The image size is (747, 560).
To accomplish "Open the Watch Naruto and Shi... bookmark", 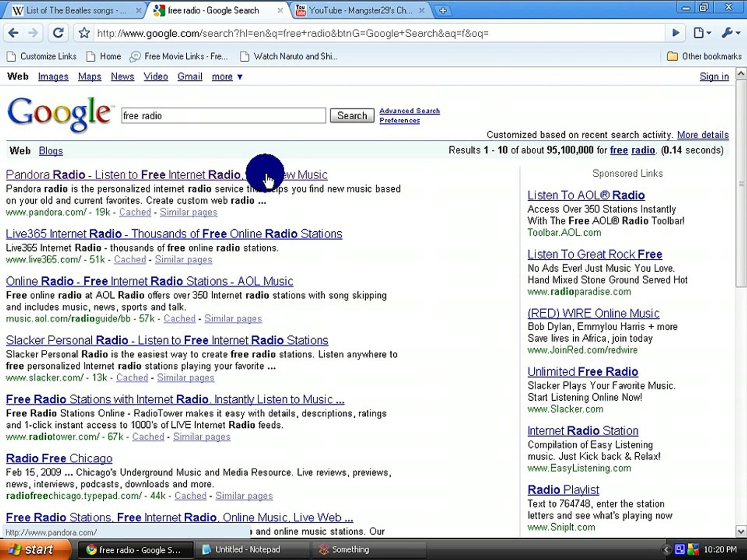I will [x=289, y=57].
